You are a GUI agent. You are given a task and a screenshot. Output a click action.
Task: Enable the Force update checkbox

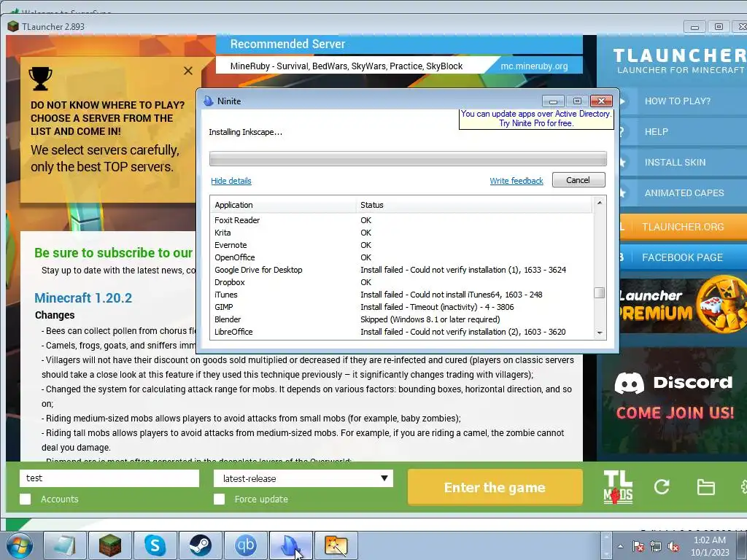coord(219,499)
